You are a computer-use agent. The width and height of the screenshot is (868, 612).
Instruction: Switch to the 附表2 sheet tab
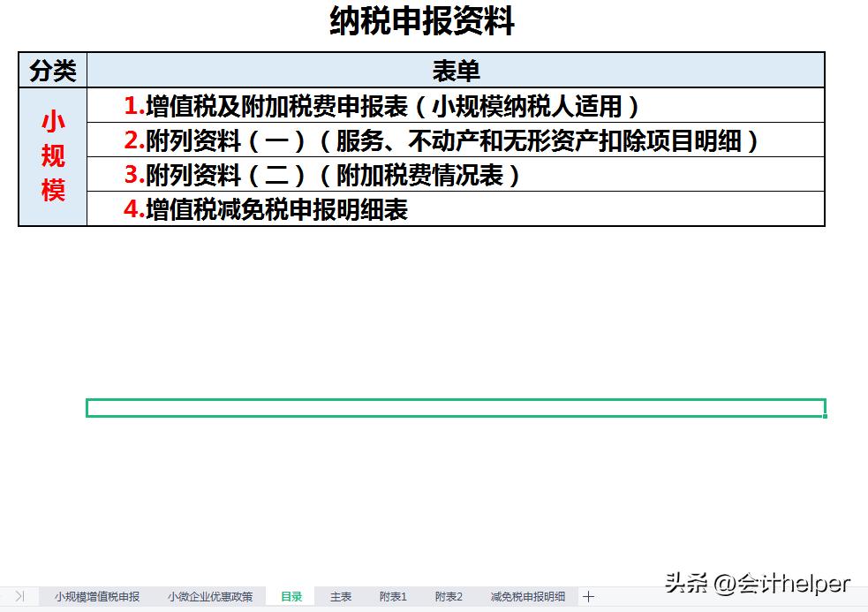click(x=447, y=596)
